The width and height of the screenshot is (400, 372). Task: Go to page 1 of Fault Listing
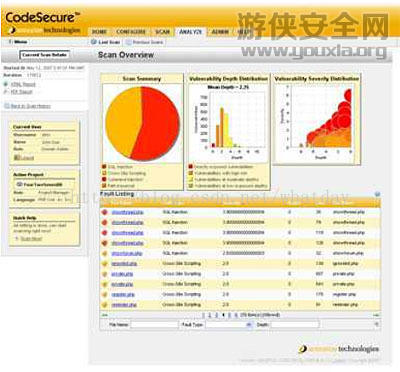click(x=203, y=315)
